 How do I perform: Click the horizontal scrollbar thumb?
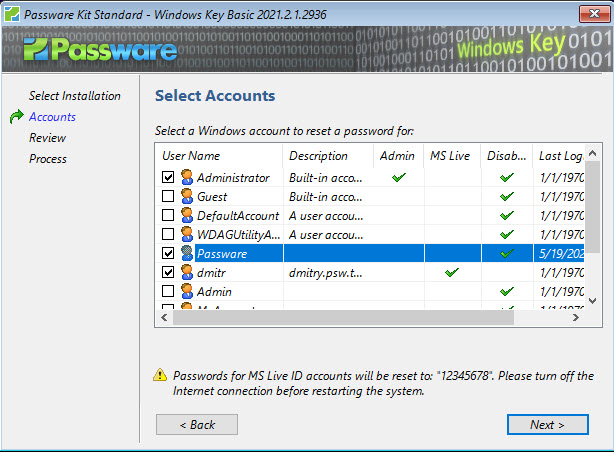[343, 318]
